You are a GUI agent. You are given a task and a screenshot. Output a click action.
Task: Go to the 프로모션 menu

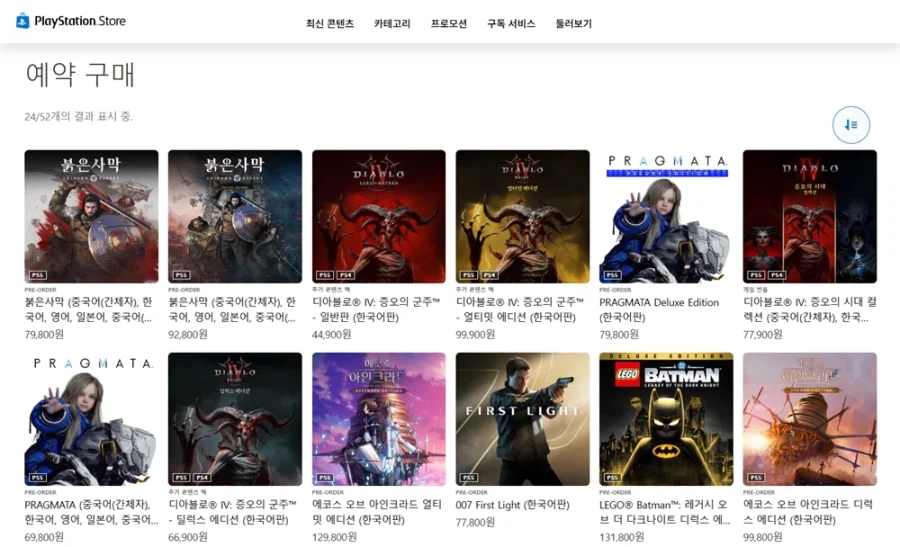pos(449,23)
